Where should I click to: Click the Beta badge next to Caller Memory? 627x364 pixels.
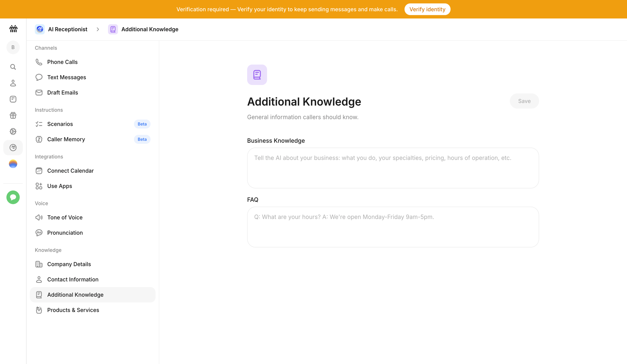[x=142, y=139]
